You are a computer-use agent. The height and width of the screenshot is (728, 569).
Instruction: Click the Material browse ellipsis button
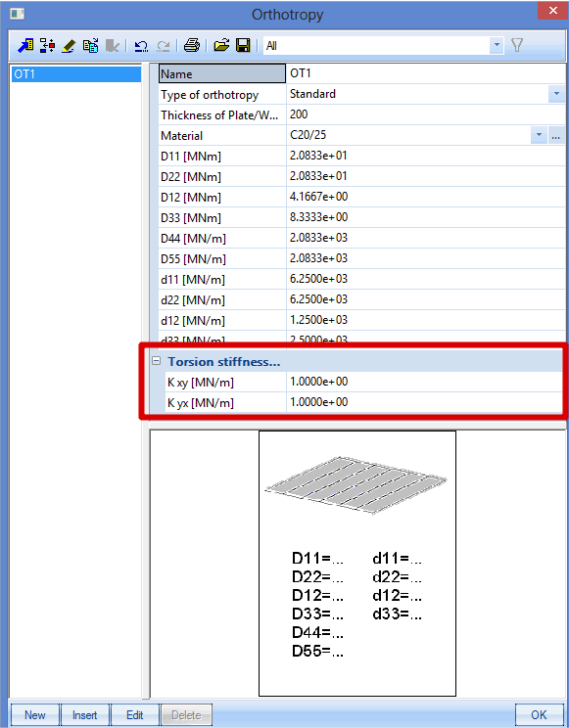point(556,135)
